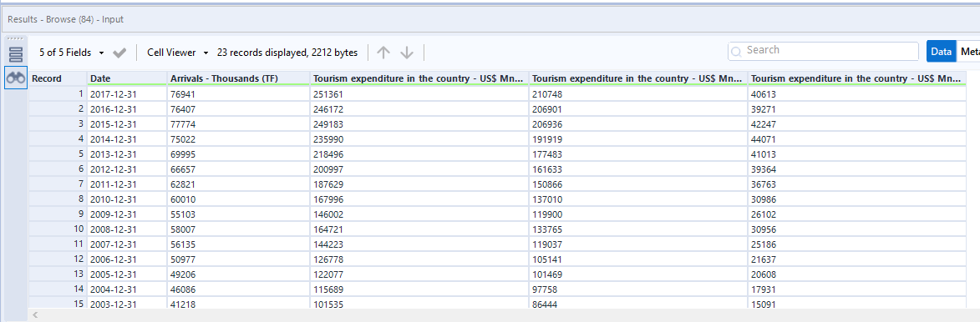The image size is (980, 322).
Task: Click the first Tourism expenditure column header
Action: coord(419,78)
